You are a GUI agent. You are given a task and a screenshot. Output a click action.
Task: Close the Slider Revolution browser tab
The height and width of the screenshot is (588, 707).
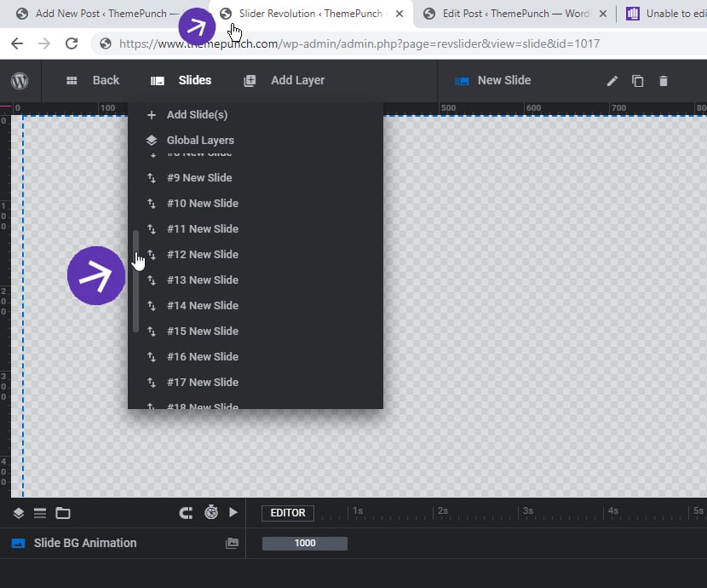pyautogui.click(x=399, y=14)
